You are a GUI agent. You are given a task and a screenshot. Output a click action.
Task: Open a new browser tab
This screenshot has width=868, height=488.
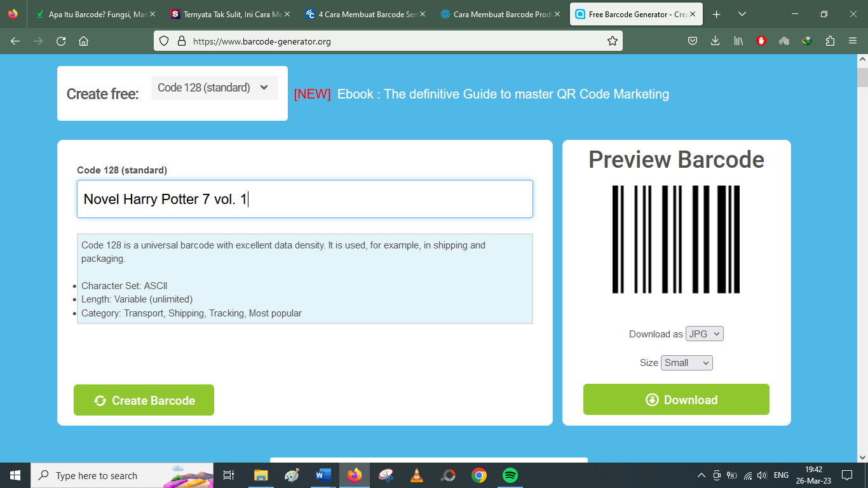(x=717, y=14)
